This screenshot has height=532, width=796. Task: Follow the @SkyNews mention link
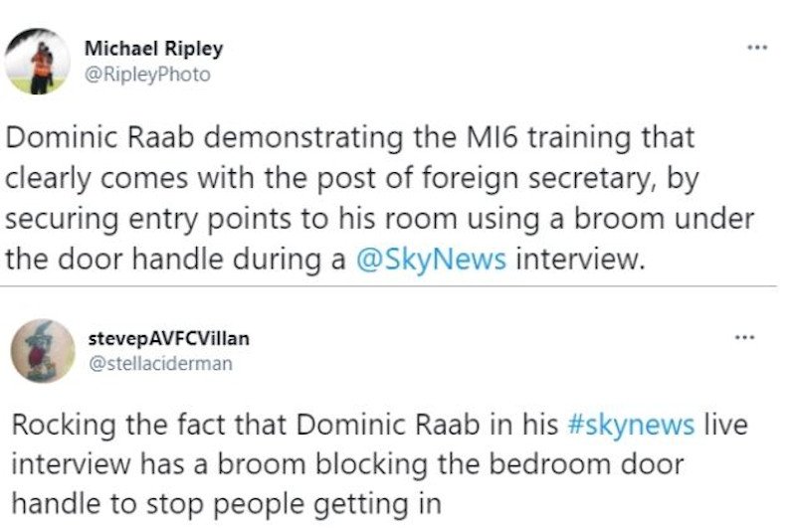pos(432,261)
